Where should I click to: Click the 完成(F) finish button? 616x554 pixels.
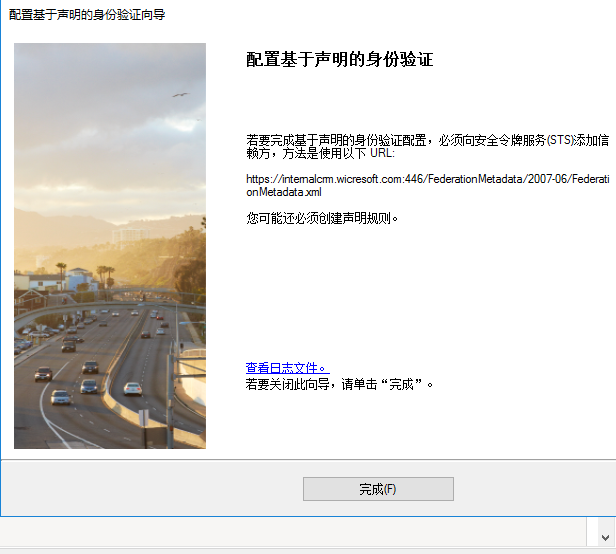pos(378,489)
